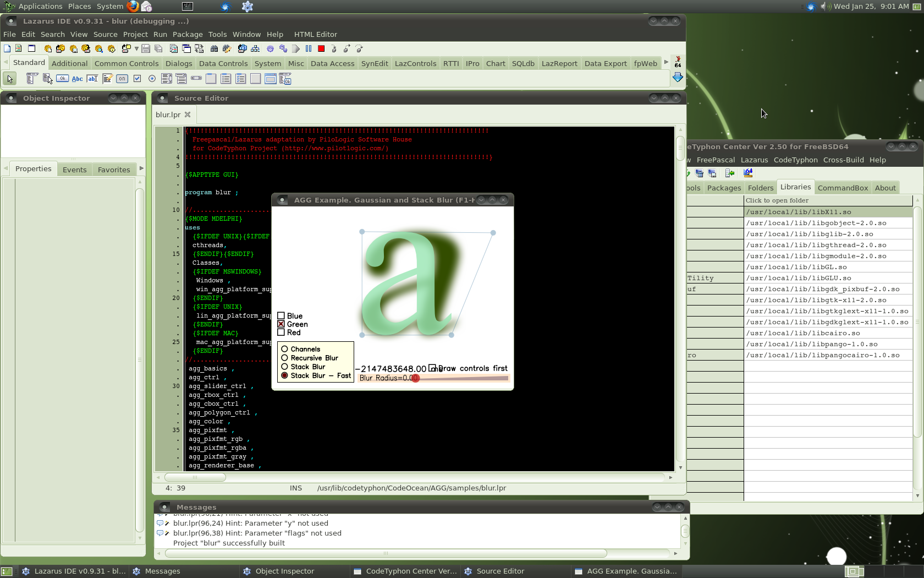Screen dimensions: 924x578
Task: Click the Toggle Form/Unit toolbar icon
Action: coord(199,48)
